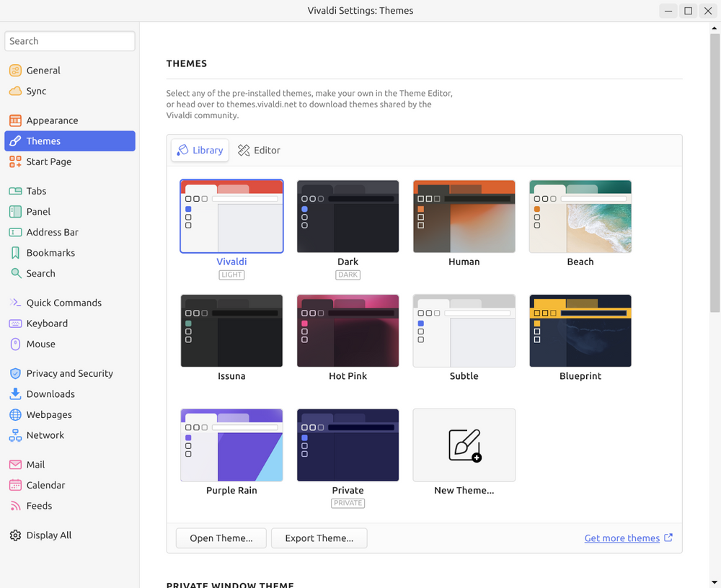Open Quick Commands settings
721x588 pixels.
[x=63, y=302]
